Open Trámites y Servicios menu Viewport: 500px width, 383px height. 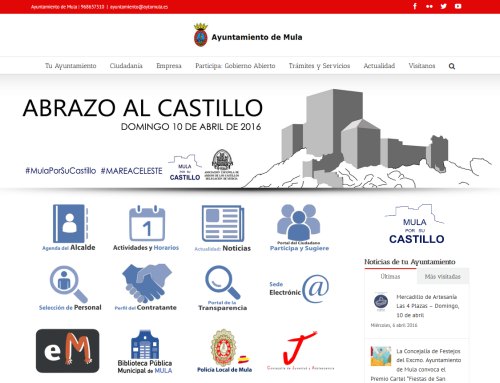click(x=319, y=66)
